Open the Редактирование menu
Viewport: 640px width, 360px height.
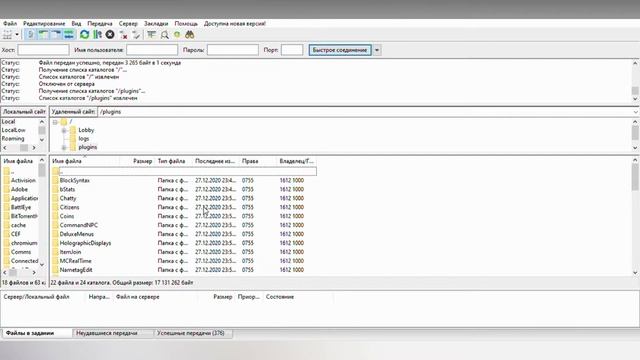point(44,24)
